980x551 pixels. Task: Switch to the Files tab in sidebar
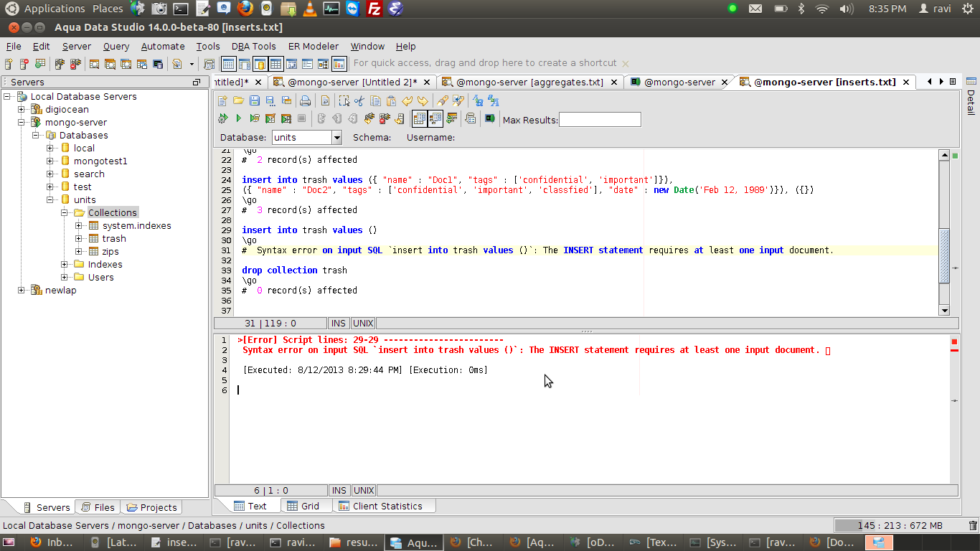98,507
